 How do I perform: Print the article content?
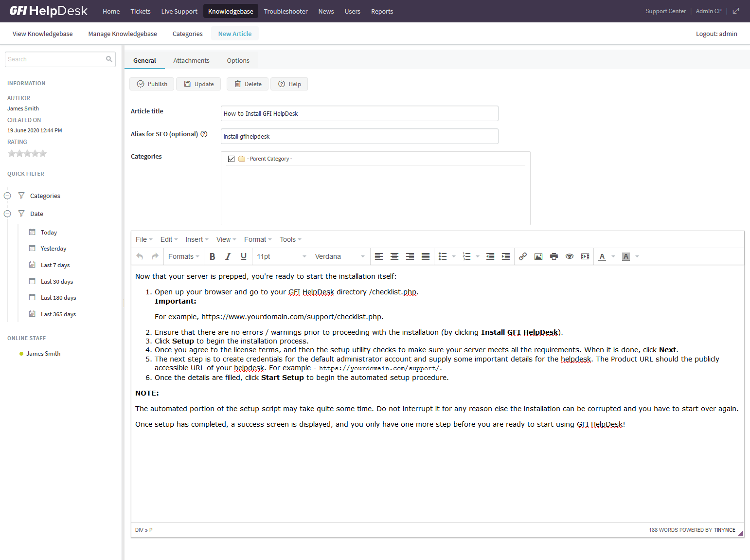click(x=554, y=256)
